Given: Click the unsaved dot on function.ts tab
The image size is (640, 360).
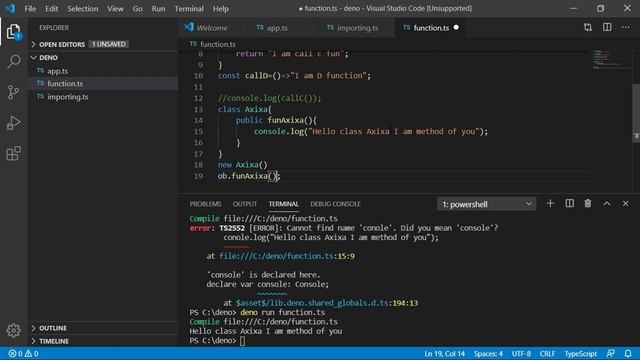Looking at the screenshot, I should pyautogui.click(x=456, y=27).
